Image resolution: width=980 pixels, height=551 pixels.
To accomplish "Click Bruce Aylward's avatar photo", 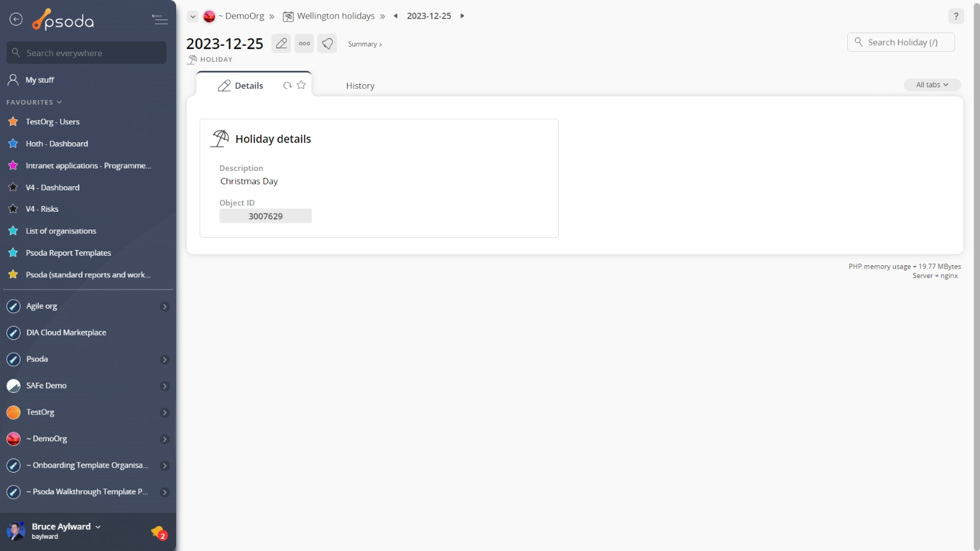I will [16, 531].
